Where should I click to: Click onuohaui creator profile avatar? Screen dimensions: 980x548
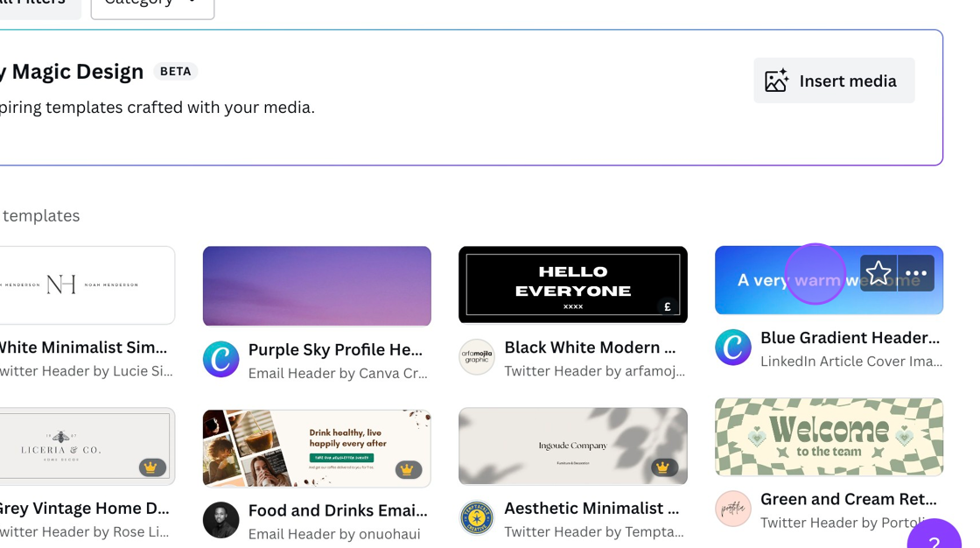tap(221, 520)
